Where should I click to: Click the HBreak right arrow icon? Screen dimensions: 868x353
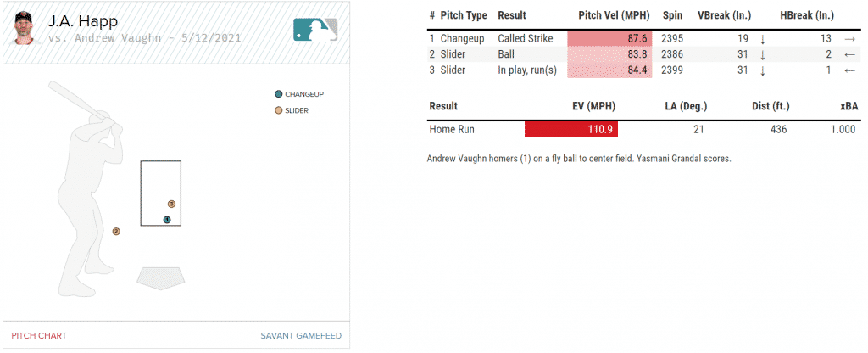click(849, 39)
